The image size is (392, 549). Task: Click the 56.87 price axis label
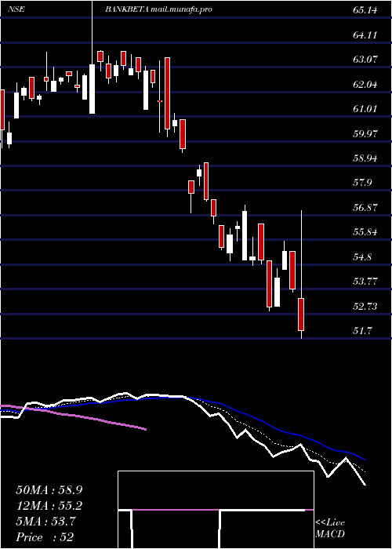tap(365, 208)
